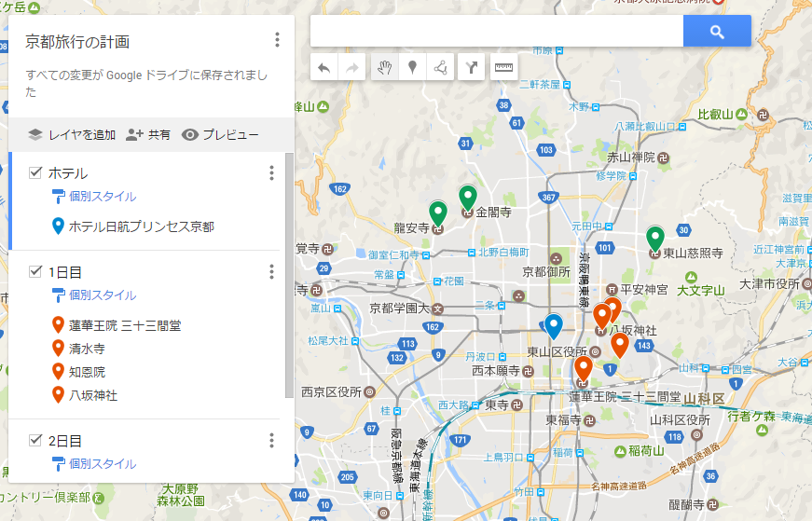Click the 共有 share button
The width and height of the screenshot is (812, 521).
click(148, 134)
